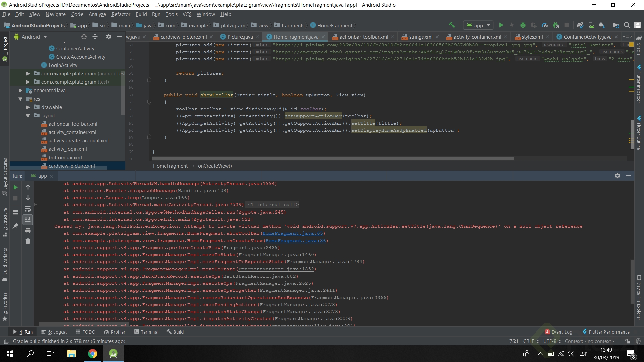The height and width of the screenshot is (362, 644).
Task: Open the Logcat tool window tab
Action: [x=54, y=332]
